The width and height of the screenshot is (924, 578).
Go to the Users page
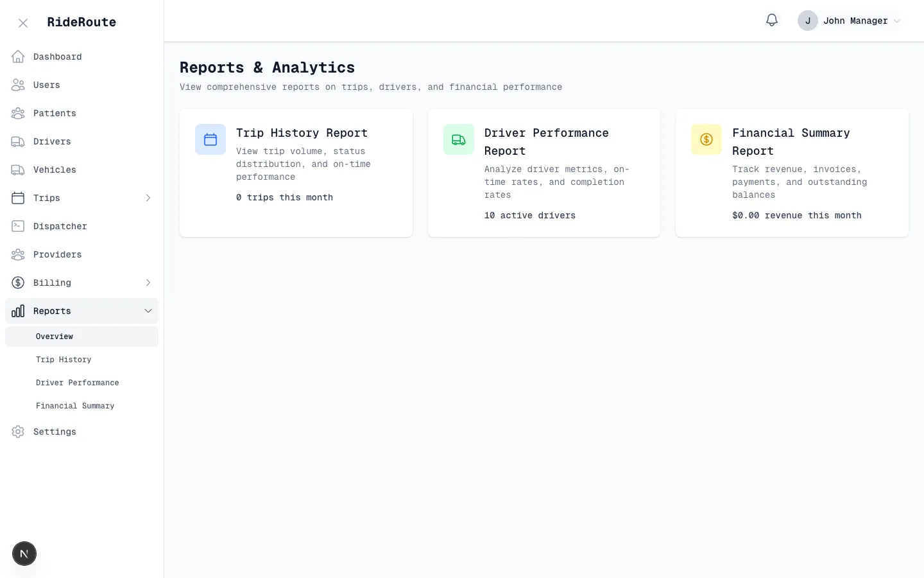coord(81,85)
